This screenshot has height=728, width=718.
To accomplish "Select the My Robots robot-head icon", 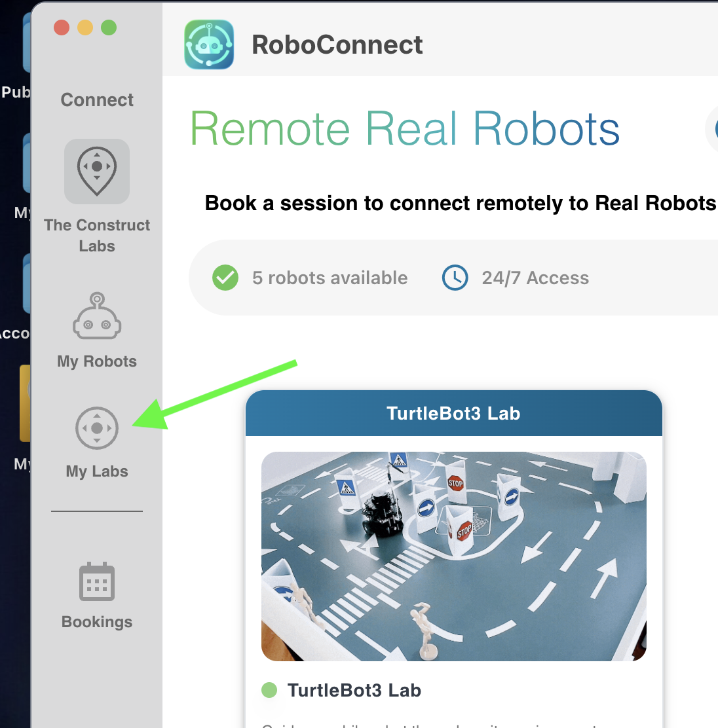I will tap(97, 316).
